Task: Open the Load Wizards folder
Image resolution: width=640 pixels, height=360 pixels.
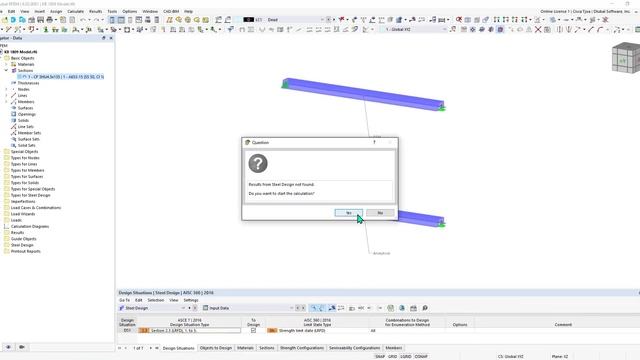Action: (x=23, y=214)
